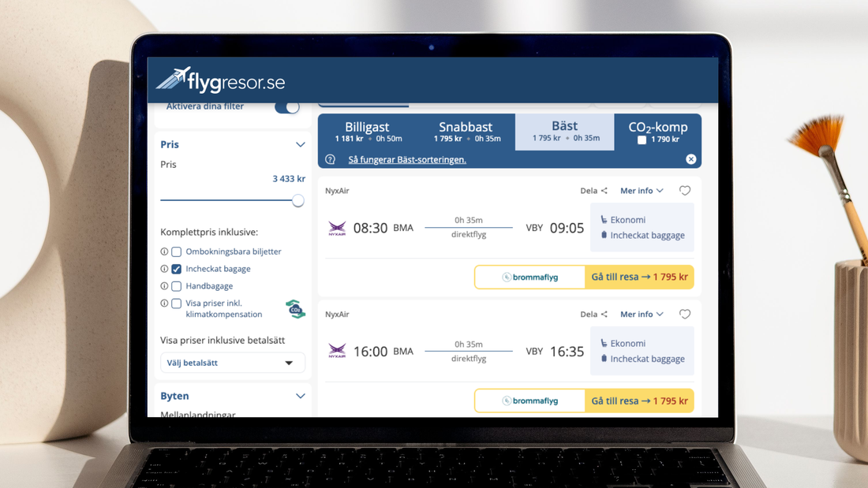Open Så fungerar Bäst-sorteringen link
The image size is (868, 488).
[407, 160]
